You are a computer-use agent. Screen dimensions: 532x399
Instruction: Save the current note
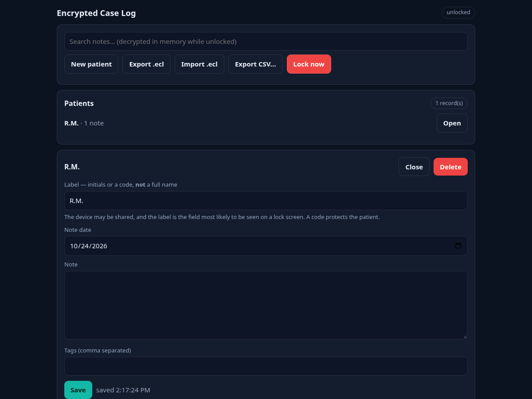(78, 390)
